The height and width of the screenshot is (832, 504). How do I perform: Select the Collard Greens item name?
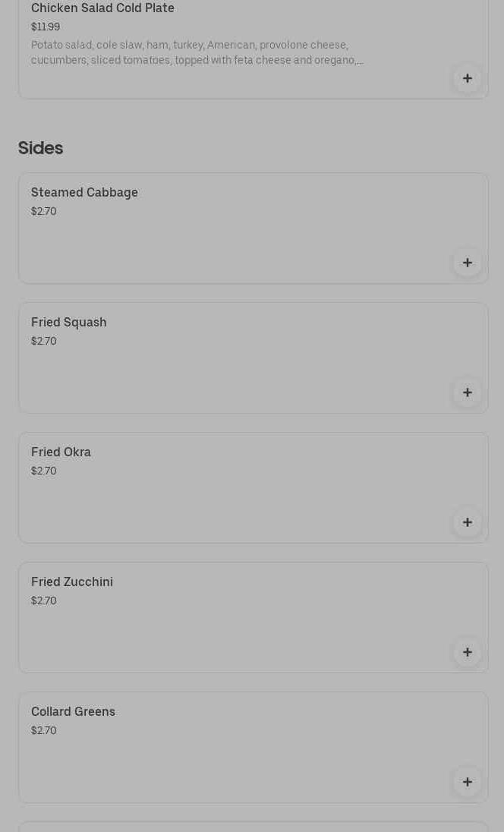[x=73, y=712]
